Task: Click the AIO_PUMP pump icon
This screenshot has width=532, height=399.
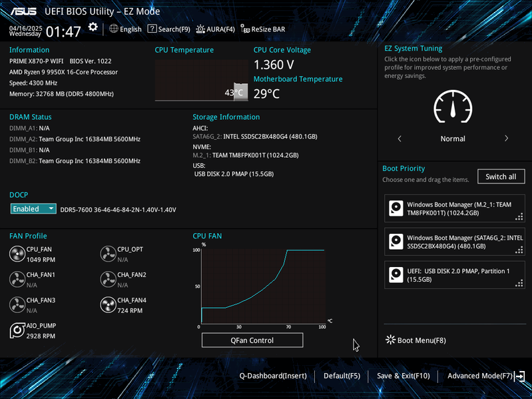Action: 17,330
